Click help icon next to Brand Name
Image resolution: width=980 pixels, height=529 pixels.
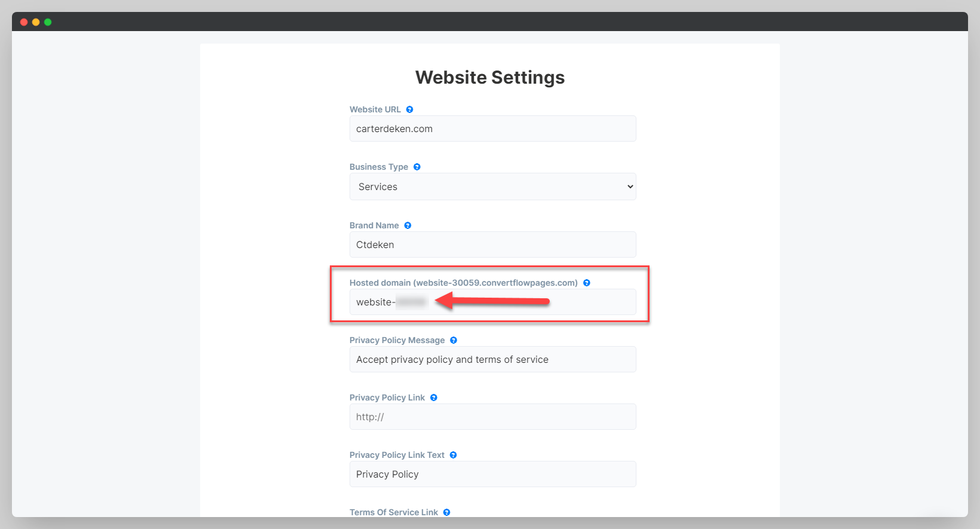[x=408, y=225]
